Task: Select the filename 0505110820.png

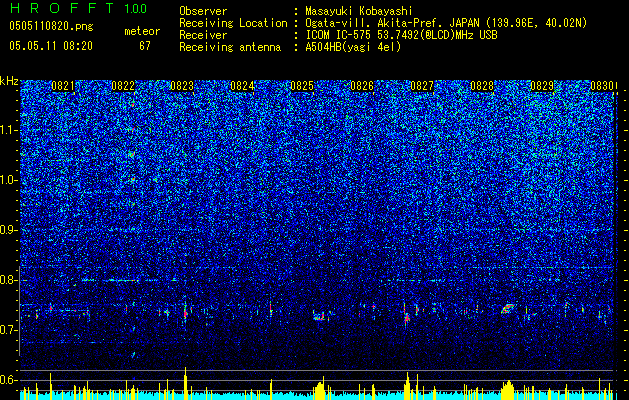Action: click(x=51, y=26)
